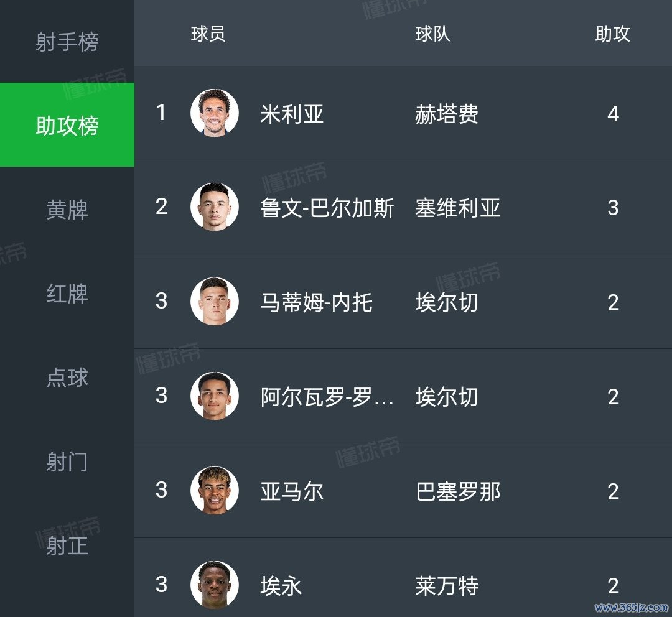Image resolution: width=672 pixels, height=617 pixels.
Task: Click team name 莱万特
Action: [446, 585]
